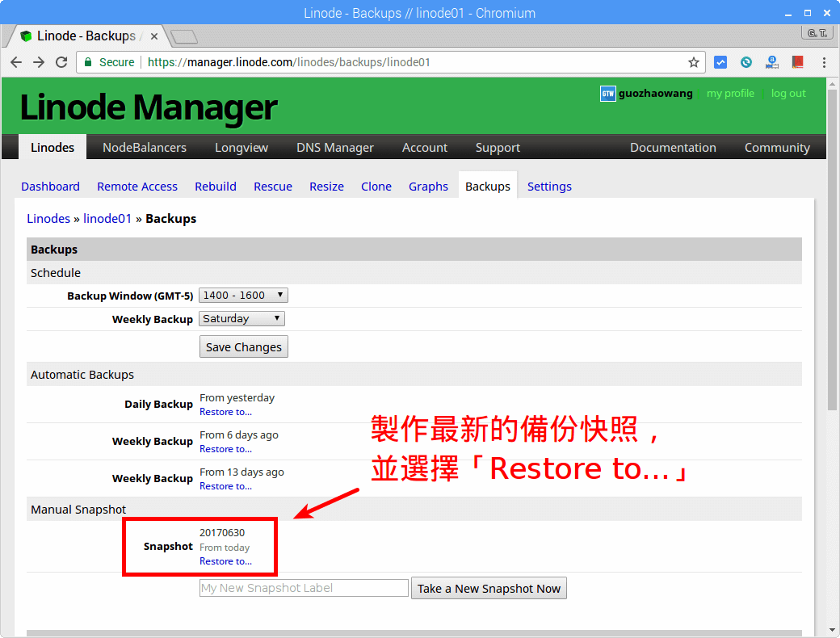Click the Save Changes button
This screenshot has height=638, width=840.
coord(243,347)
